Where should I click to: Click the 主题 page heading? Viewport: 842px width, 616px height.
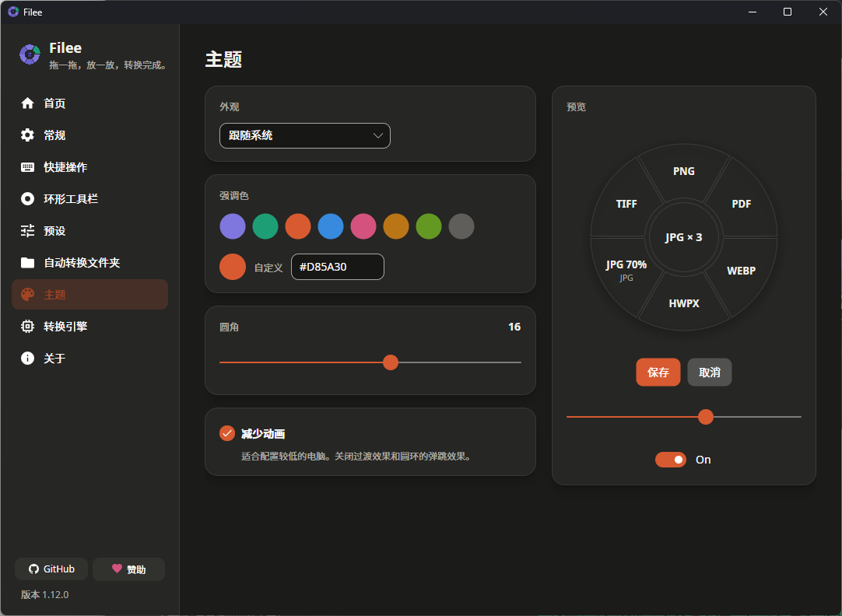point(224,59)
